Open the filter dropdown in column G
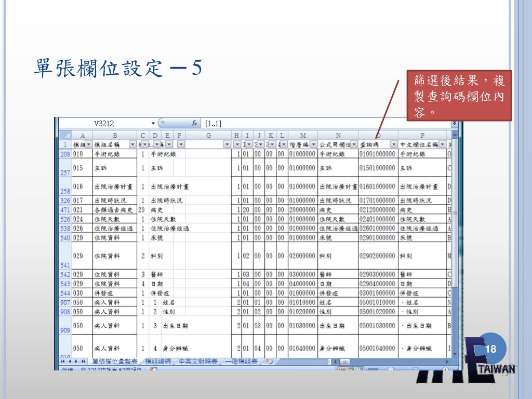This screenshot has width=532, height=399. pos(227,144)
